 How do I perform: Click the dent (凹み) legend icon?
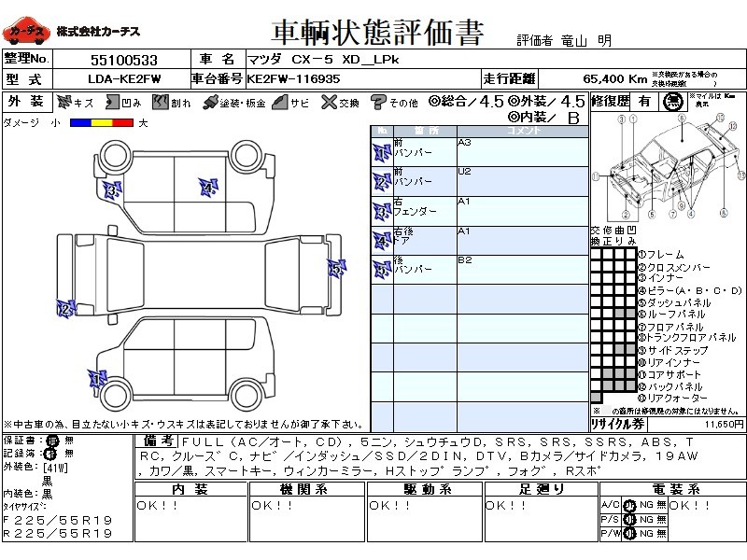click(x=112, y=102)
